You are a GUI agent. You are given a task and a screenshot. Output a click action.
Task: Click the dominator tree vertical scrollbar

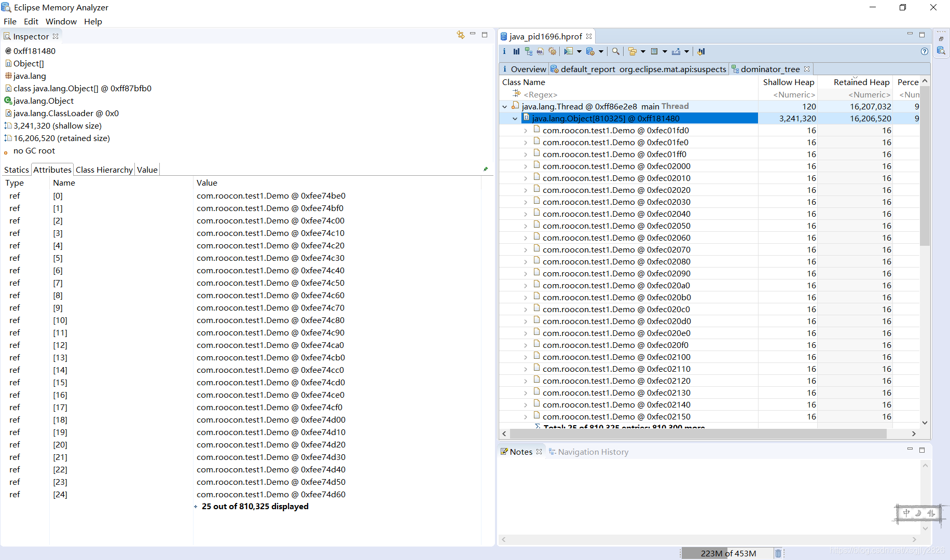click(x=925, y=166)
